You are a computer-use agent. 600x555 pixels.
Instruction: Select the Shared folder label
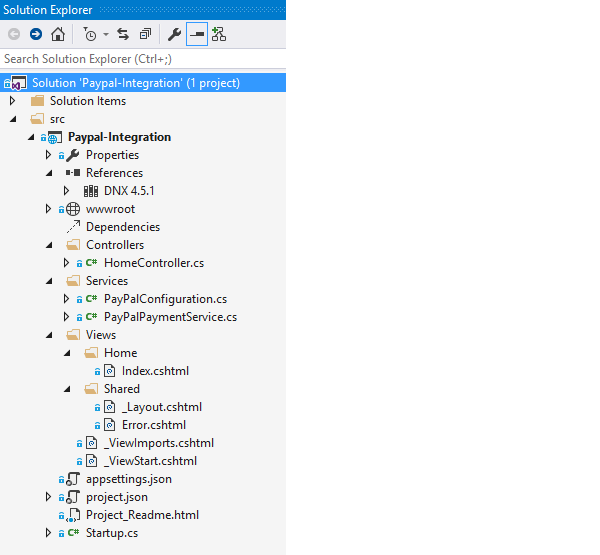[122, 388]
